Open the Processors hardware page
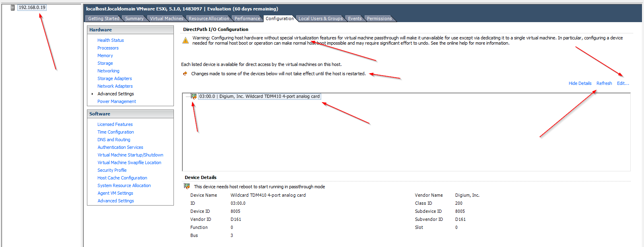Image resolution: width=644 pixels, height=247 pixels. click(x=108, y=48)
